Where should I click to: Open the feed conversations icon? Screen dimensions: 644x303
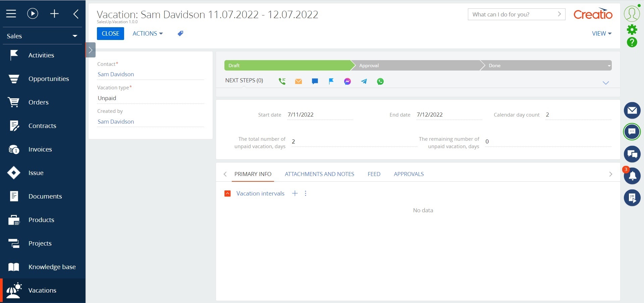click(632, 154)
